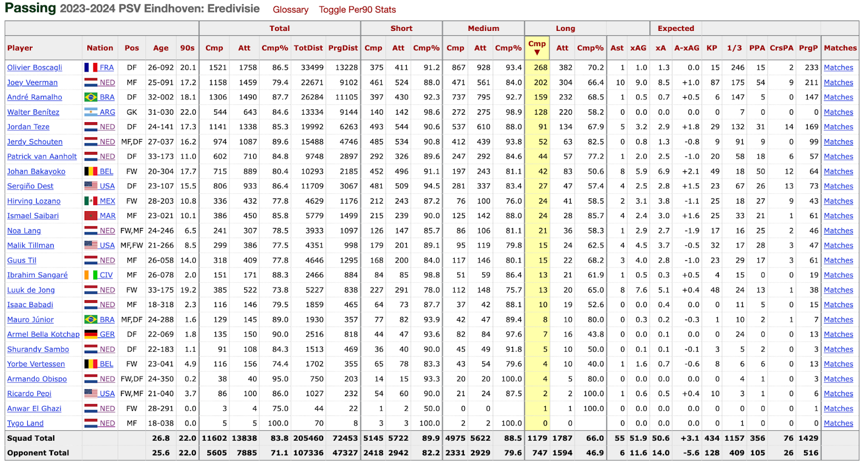Open Malik Tillman player page

[x=30, y=245]
